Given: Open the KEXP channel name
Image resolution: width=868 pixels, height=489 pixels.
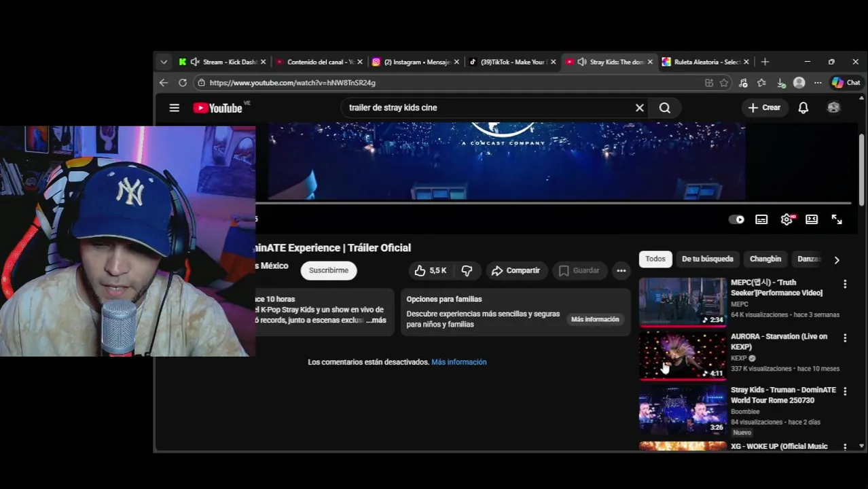Looking at the screenshot, I should pos(738,358).
